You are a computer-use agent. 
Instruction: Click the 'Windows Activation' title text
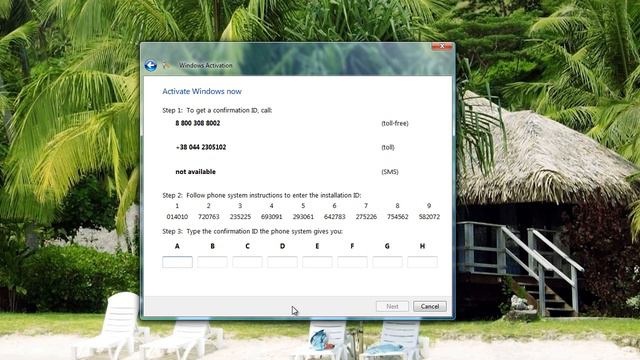point(205,65)
